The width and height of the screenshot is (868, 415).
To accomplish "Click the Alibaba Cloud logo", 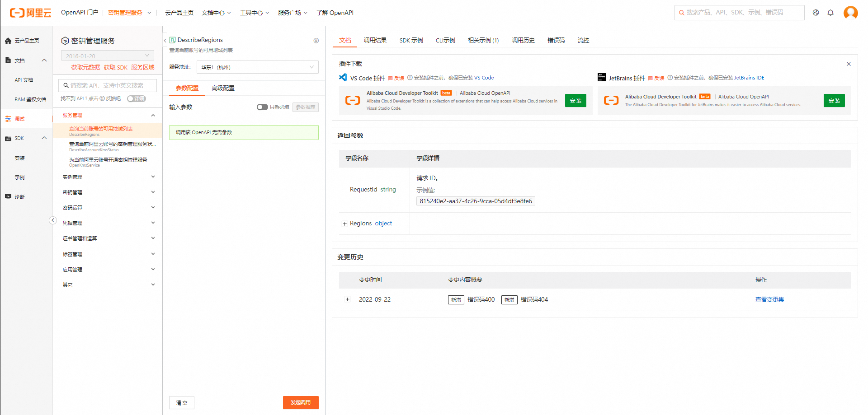I will (30, 13).
